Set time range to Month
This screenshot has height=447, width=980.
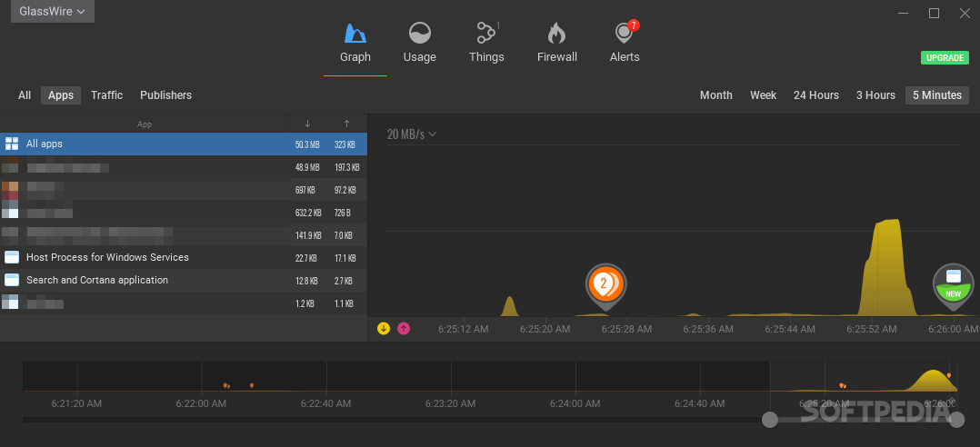coord(715,95)
